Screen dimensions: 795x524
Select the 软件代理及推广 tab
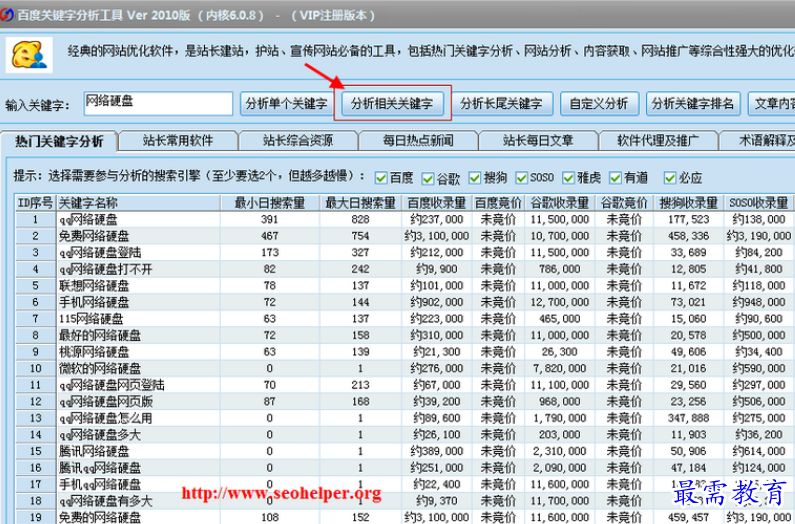tap(658, 141)
